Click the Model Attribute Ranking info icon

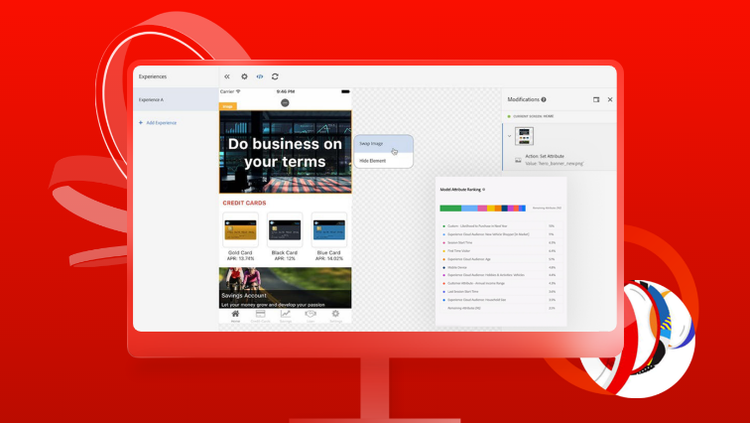(484, 189)
